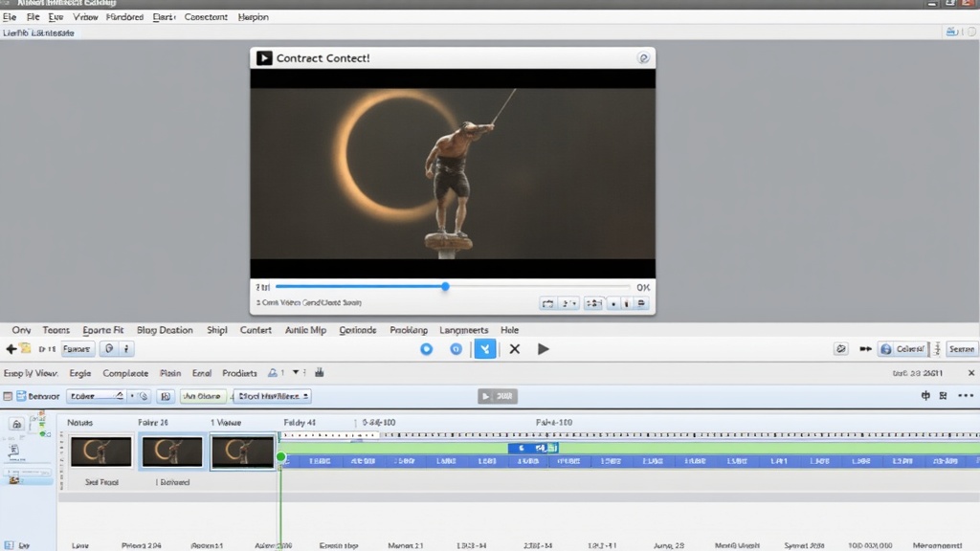Select the Plain view tab
980x551 pixels.
(x=170, y=373)
